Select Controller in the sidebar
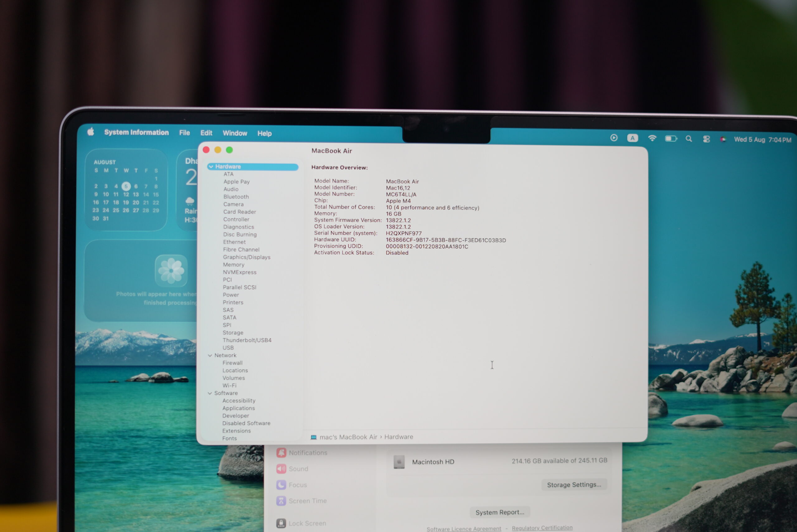Viewport: 797px width, 532px height. (x=236, y=220)
